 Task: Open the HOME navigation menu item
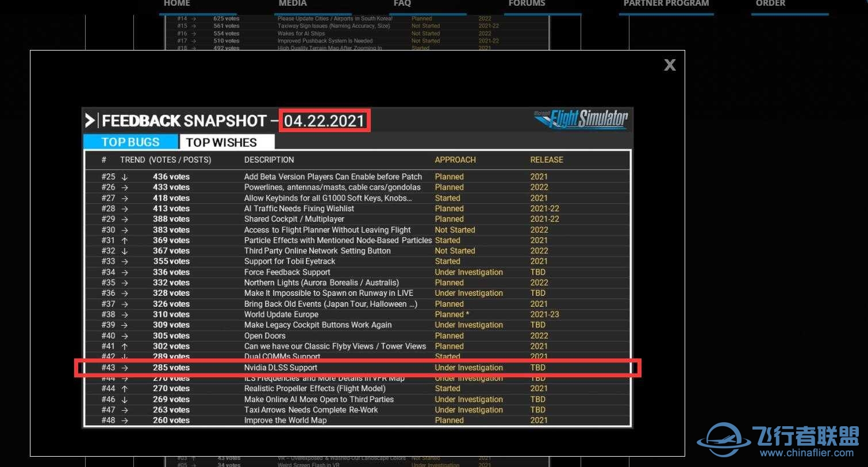coord(176,3)
